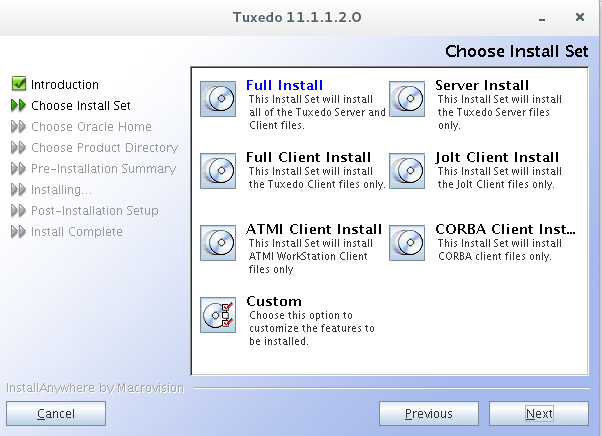Click the Installing... step label

(61, 190)
